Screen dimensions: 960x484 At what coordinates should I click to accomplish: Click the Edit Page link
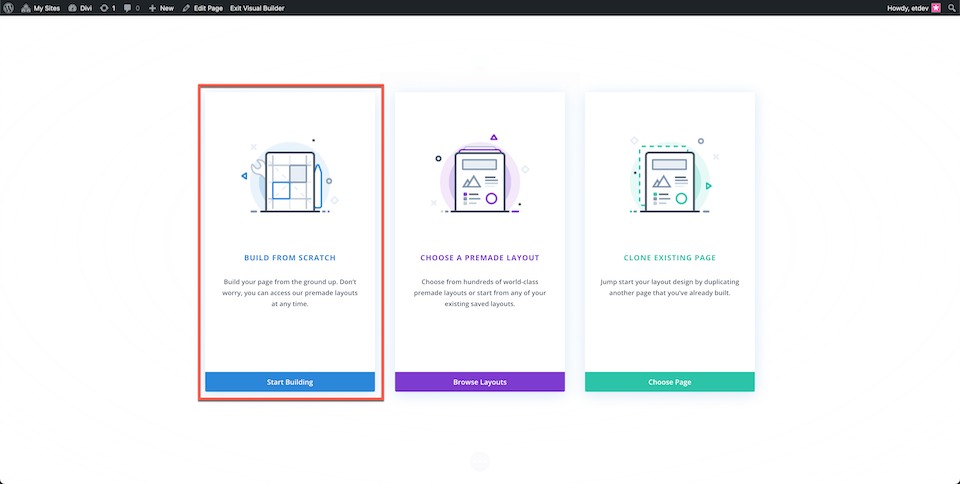point(203,8)
